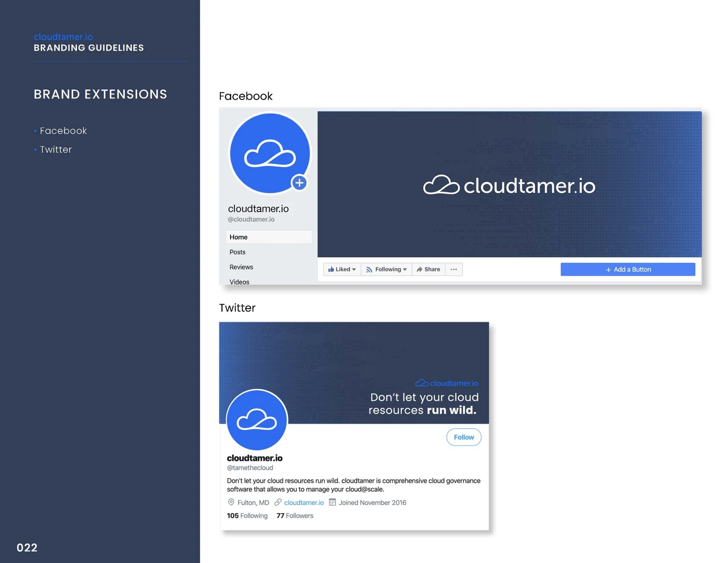Select Reviews in Facebook page menu
728x563 pixels.
click(x=241, y=267)
